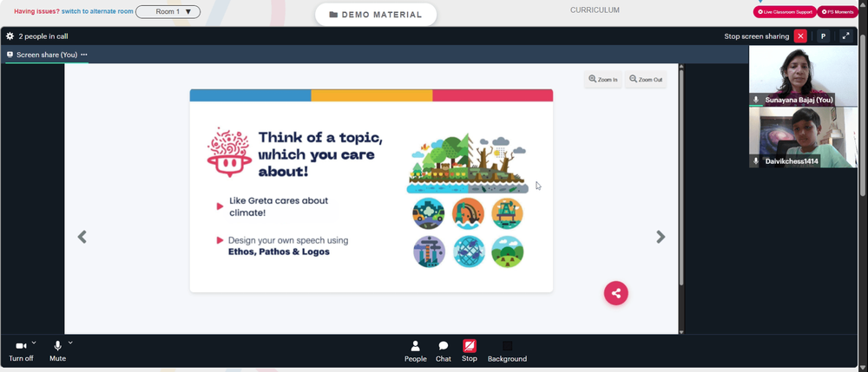Click switch to alternate room link

click(x=97, y=11)
